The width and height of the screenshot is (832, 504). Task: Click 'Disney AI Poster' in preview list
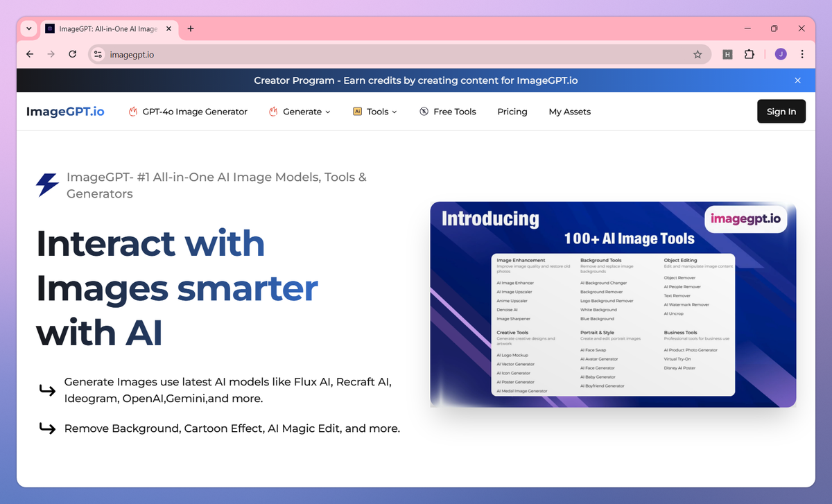click(679, 368)
